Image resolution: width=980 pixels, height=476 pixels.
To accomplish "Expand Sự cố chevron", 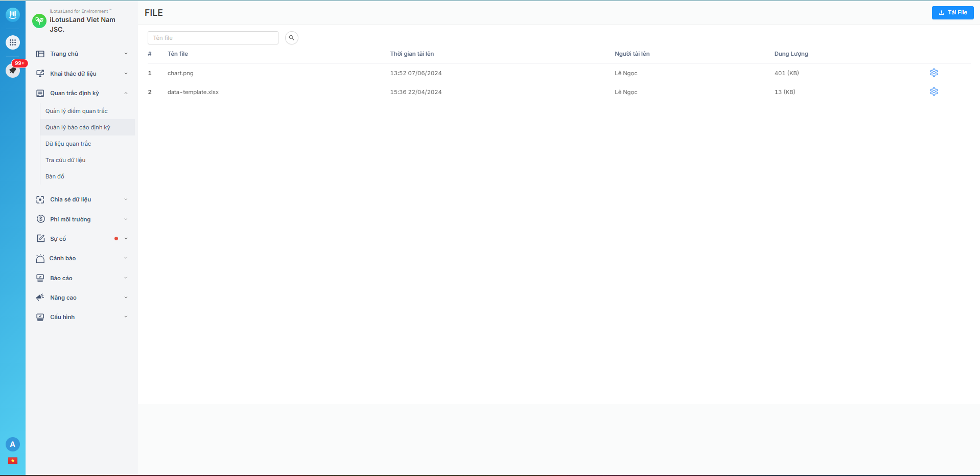I will (126, 239).
